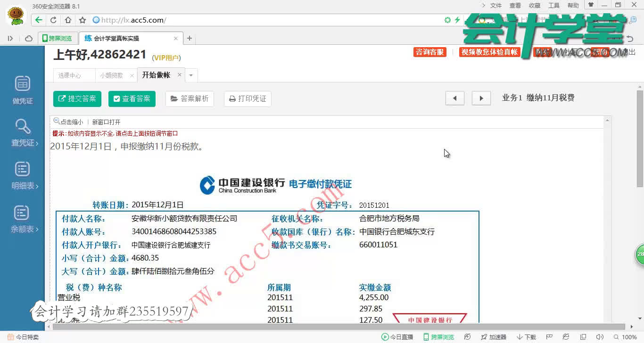Viewport: 644px width, 343px height.
Task: Click the amount 297.85
Action: [x=371, y=309]
